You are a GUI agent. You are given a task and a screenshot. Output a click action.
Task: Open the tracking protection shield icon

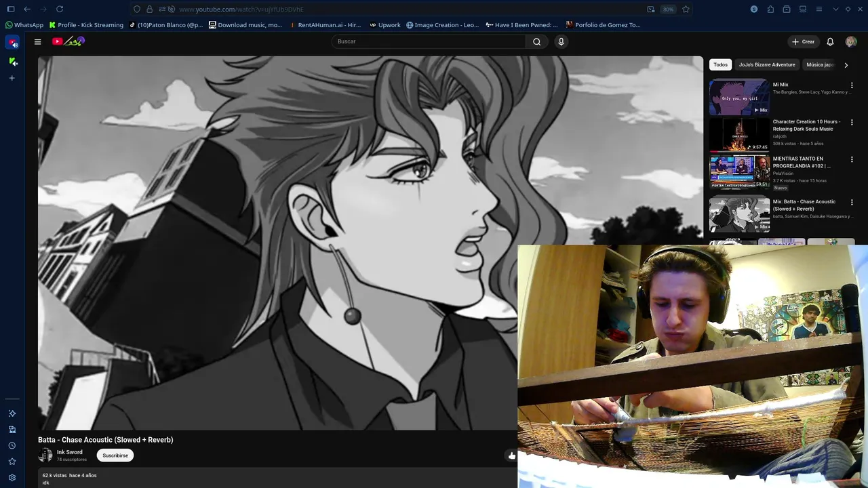click(137, 9)
